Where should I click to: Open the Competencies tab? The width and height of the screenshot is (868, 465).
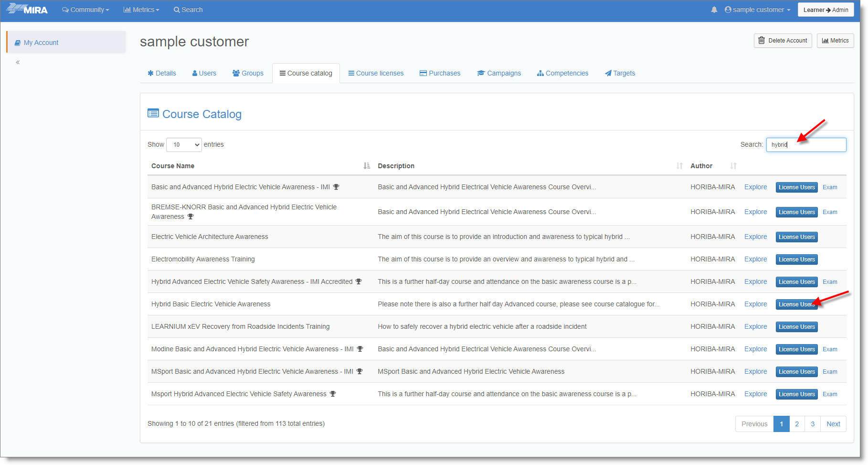tap(563, 73)
